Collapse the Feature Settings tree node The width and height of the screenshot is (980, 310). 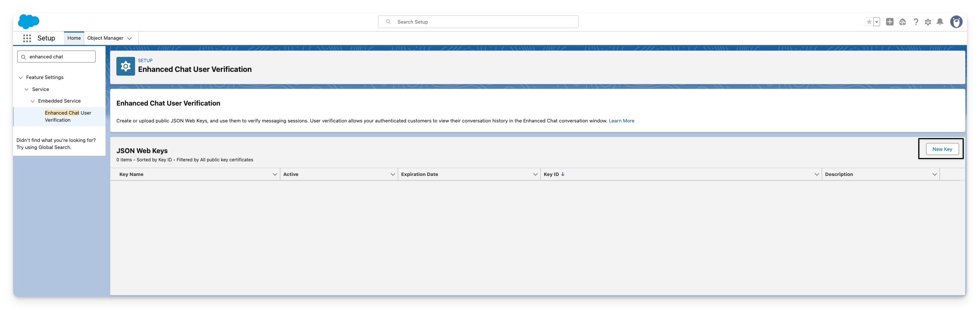(21, 78)
